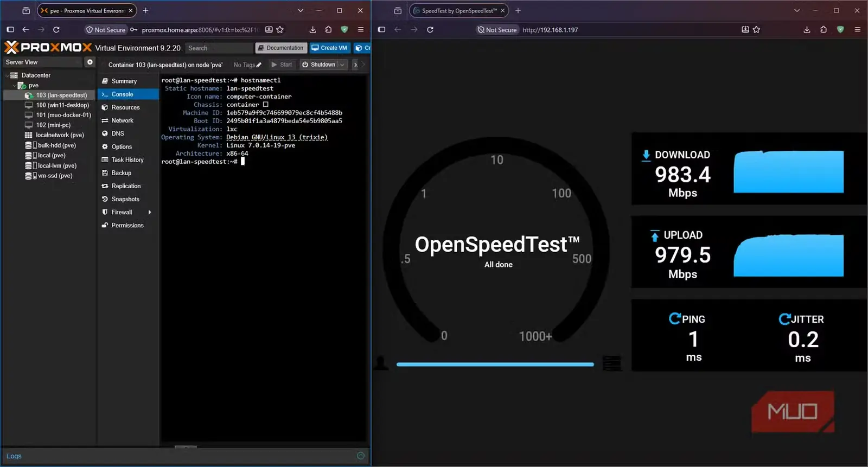This screenshot has width=868, height=467.
Task: Click the Shutdown button
Action: coord(319,65)
